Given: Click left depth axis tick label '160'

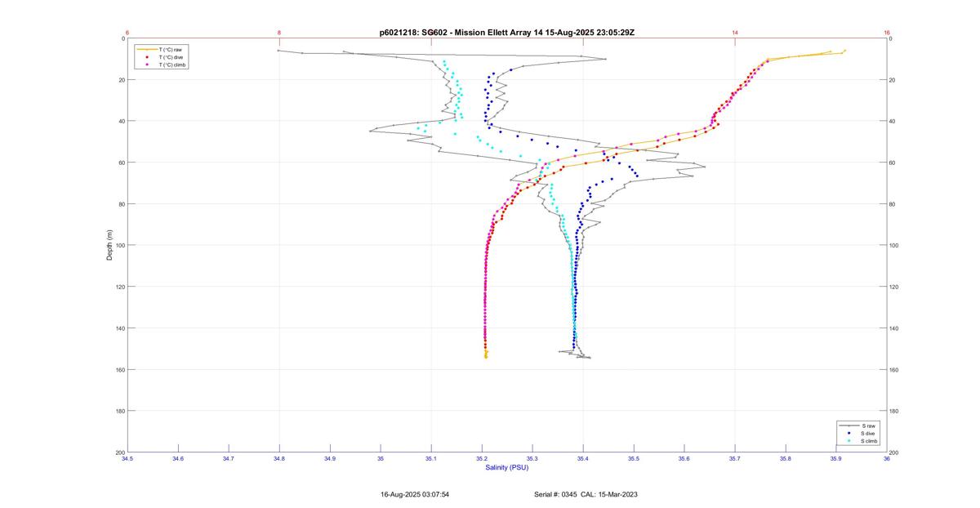Looking at the screenshot, I should pyautogui.click(x=119, y=370).
